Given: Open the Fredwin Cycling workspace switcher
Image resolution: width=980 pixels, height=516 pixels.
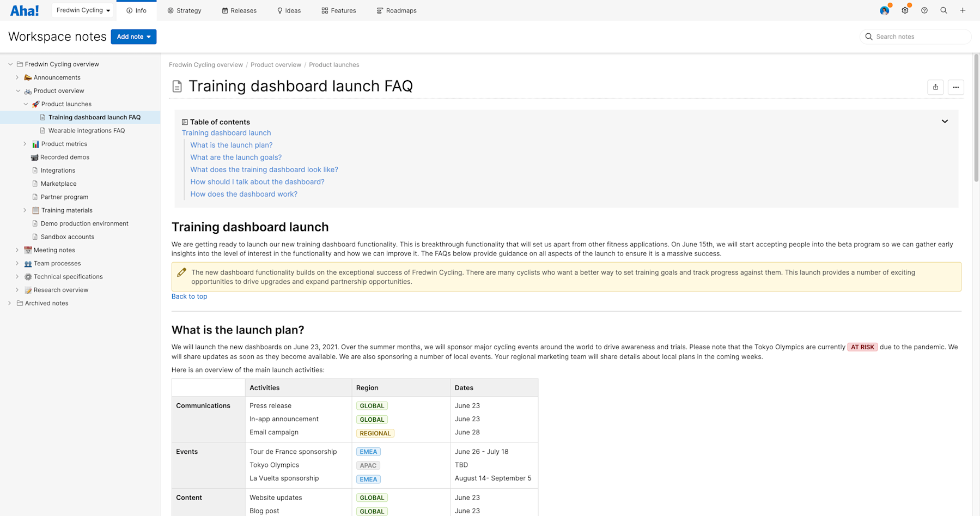Looking at the screenshot, I should [x=82, y=10].
